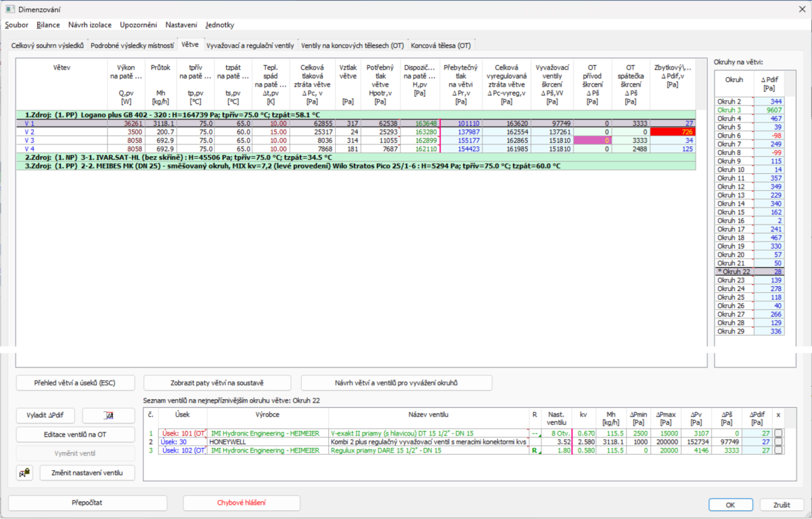Open the Jednotky menu
This screenshot has height=519, width=812.
(219, 25)
